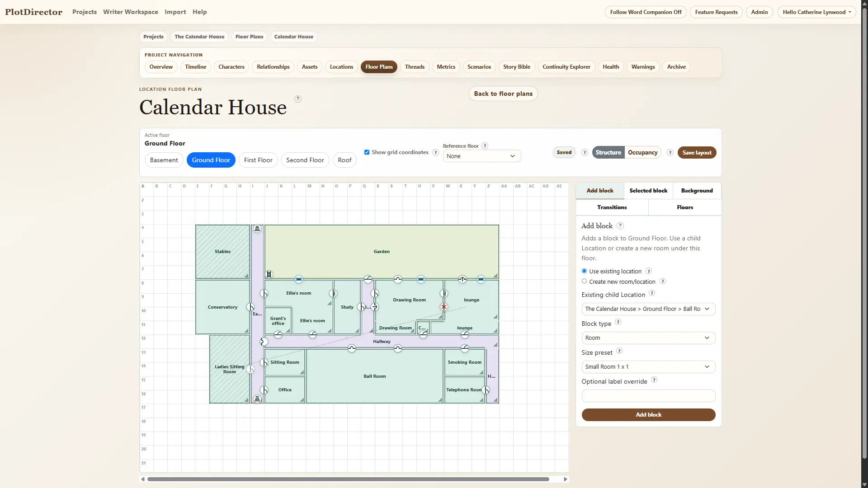The width and height of the screenshot is (868, 488).
Task: Open the Floors tab
Action: click(685, 207)
